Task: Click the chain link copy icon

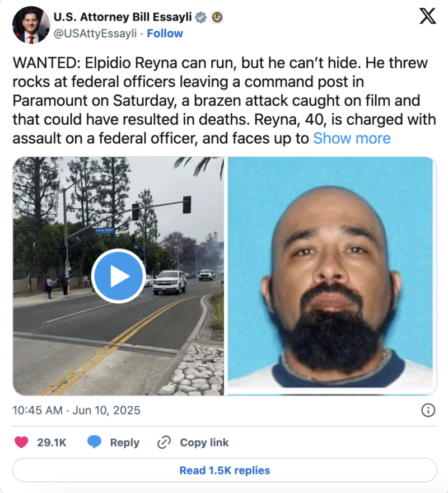Action: [164, 442]
